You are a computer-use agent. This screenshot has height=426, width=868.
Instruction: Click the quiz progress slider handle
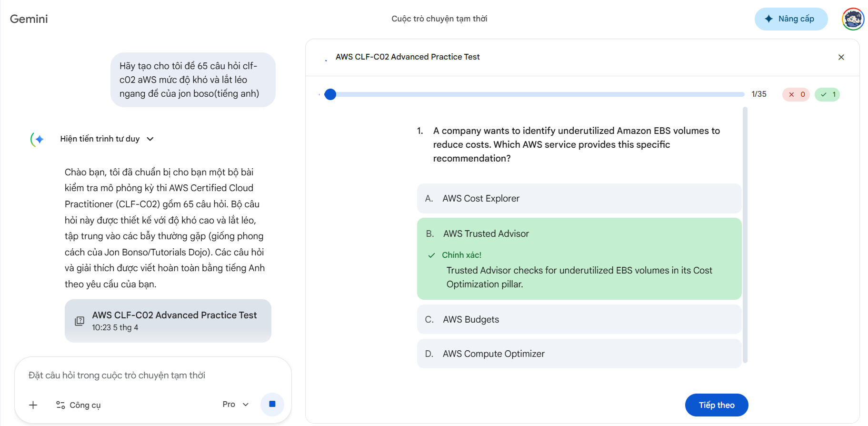click(330, 94)
